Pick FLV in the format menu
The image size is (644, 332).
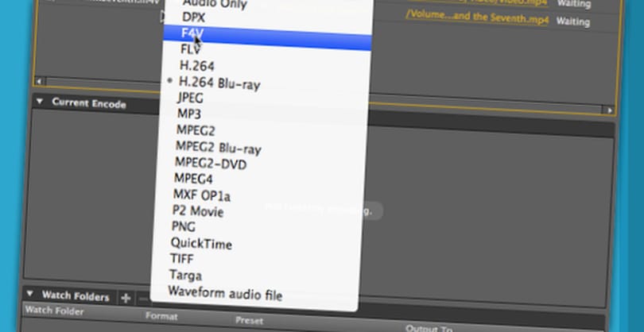click(191, 49)
